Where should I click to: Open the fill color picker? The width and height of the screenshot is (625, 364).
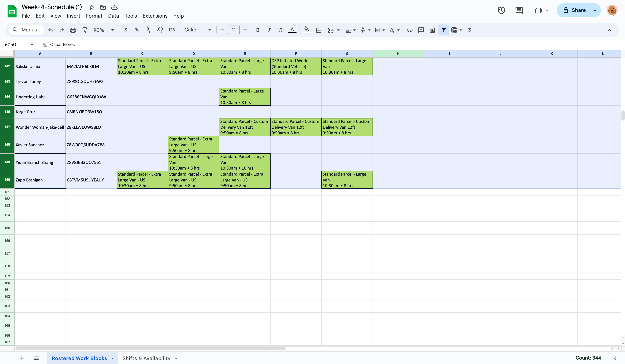pos(307,30)
